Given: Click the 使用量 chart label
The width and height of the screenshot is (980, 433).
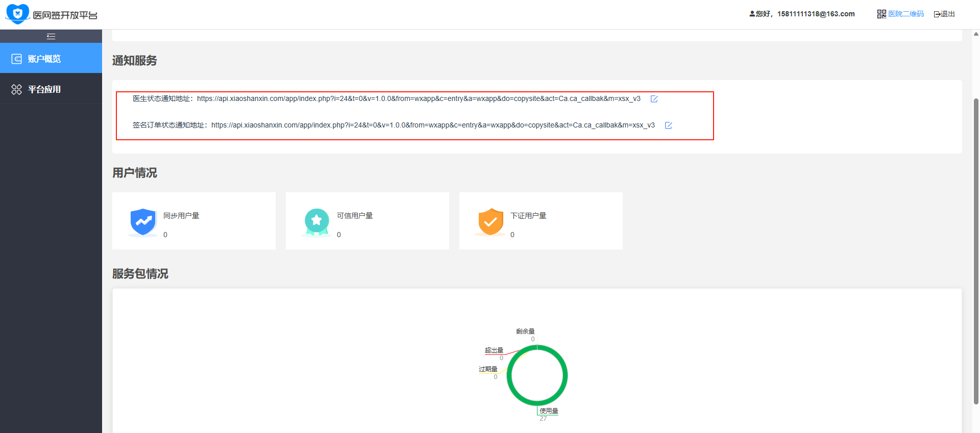Looking at the screenshot, I should coord(549,411).
